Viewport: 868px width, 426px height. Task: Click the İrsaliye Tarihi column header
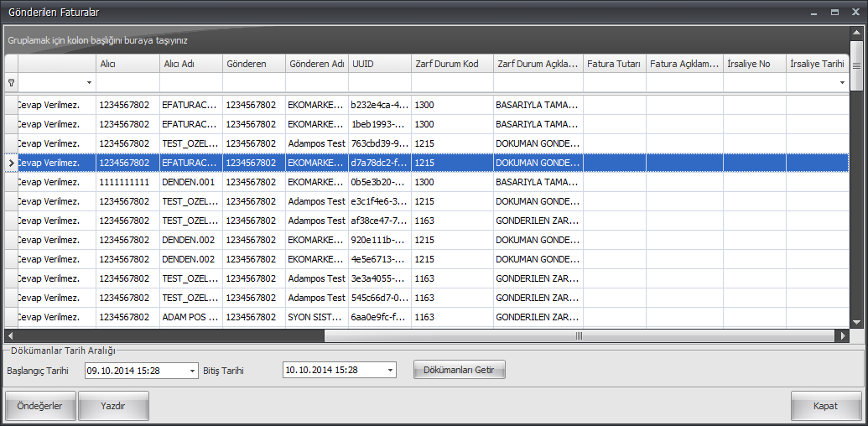coord(818,64)
